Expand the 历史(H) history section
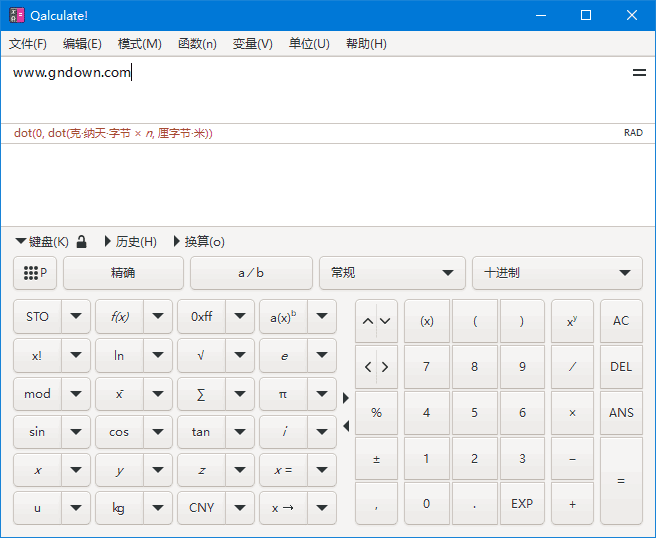Image resolution: width=656 pixels, height=538 pixels. pyautogui.click(x=130, y=241)
